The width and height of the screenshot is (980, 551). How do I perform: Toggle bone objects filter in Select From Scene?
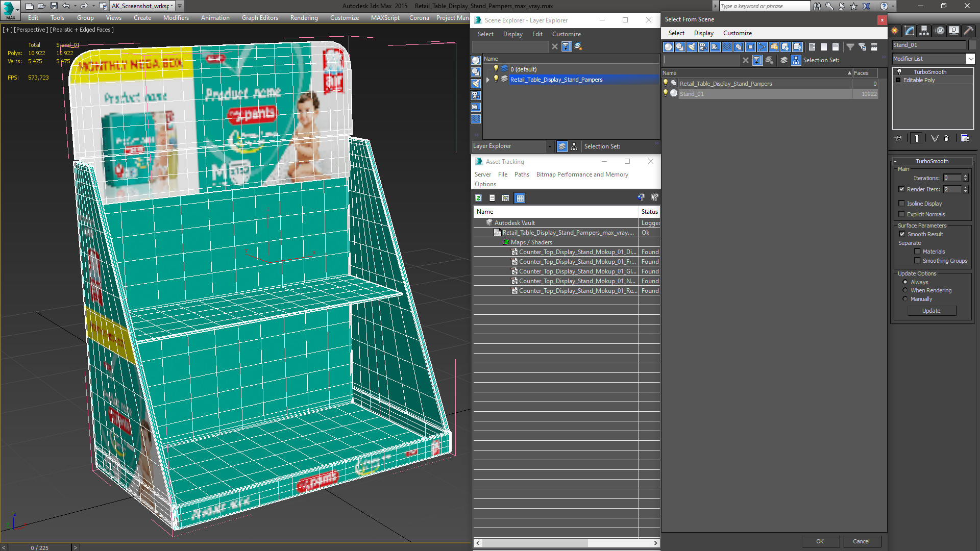point(762,47)
